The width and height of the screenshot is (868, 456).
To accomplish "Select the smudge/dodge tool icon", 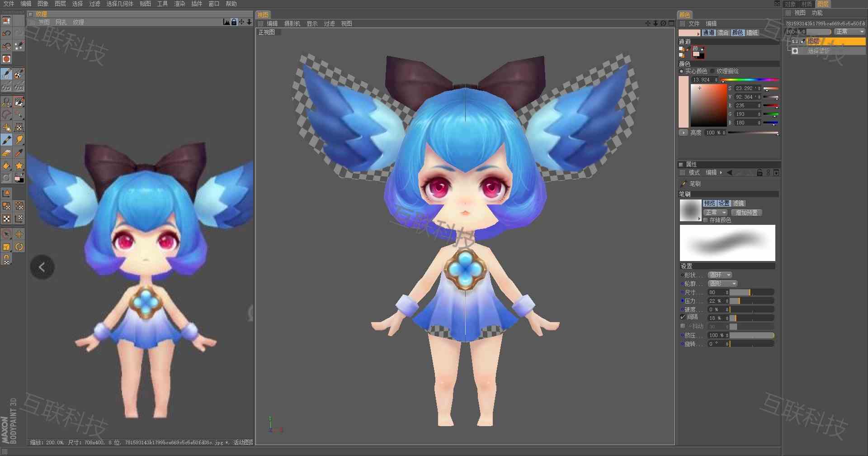I will (19, 140).
